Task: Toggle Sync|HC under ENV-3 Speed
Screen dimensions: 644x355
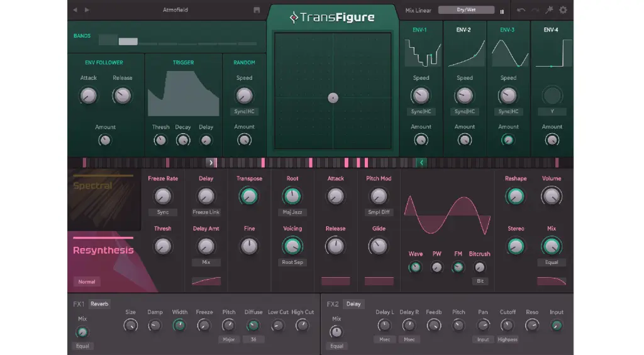Action: [508, 112]
